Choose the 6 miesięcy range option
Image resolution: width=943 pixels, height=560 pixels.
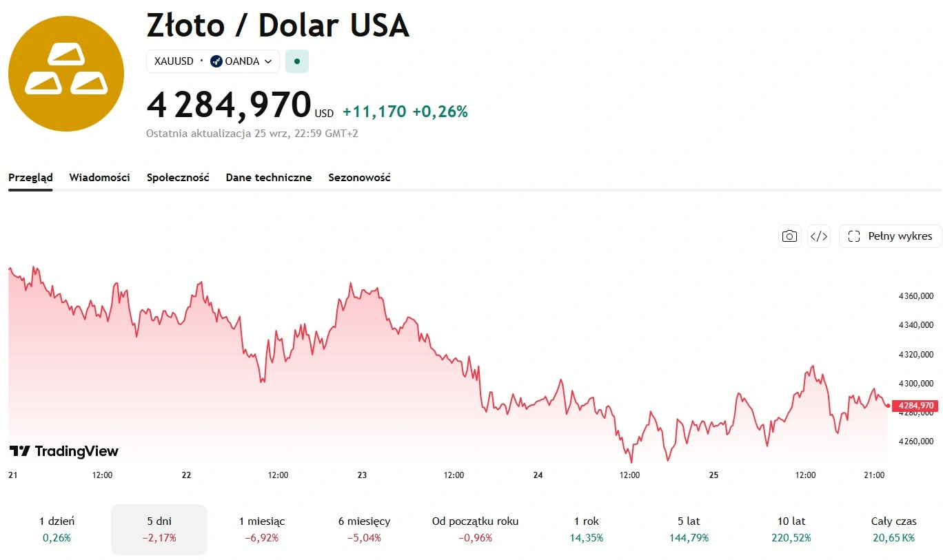pos(364,529)
